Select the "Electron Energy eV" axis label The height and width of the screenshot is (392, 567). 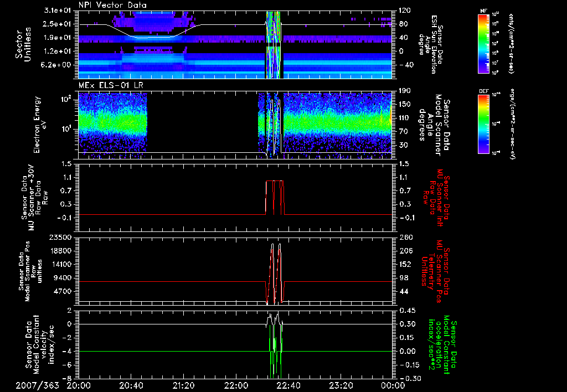[40, 125]
